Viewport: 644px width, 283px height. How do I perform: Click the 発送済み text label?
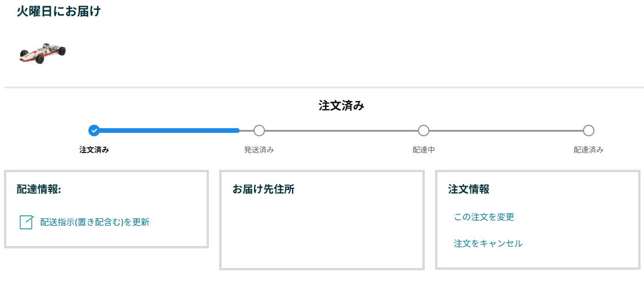coord(259,150)
